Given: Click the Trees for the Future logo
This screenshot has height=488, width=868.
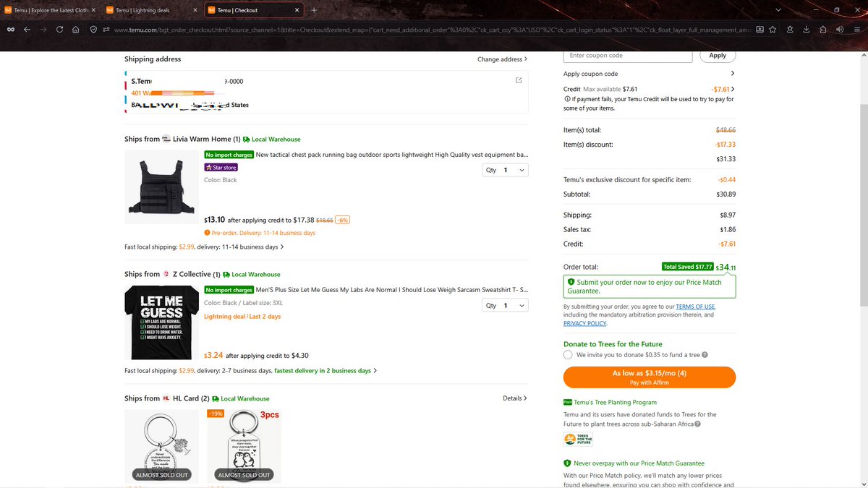Looking at the screenshot, I should coord(578,440).
